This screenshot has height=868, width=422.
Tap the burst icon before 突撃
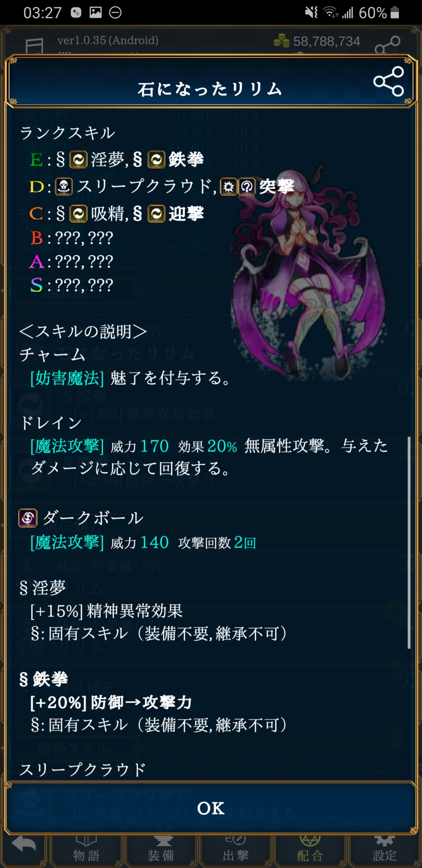229,186
